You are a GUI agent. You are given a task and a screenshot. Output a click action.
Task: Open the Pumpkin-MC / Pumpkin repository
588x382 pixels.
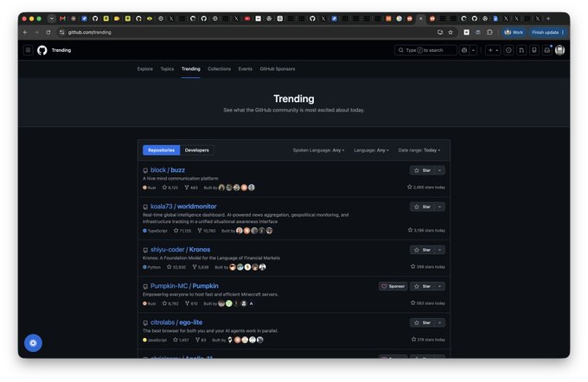click(x=184, y=286)
